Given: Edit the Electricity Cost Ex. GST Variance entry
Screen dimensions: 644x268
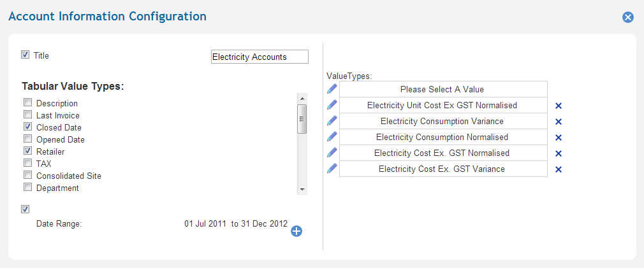Looking at the screenshot, I should point(332,169).
